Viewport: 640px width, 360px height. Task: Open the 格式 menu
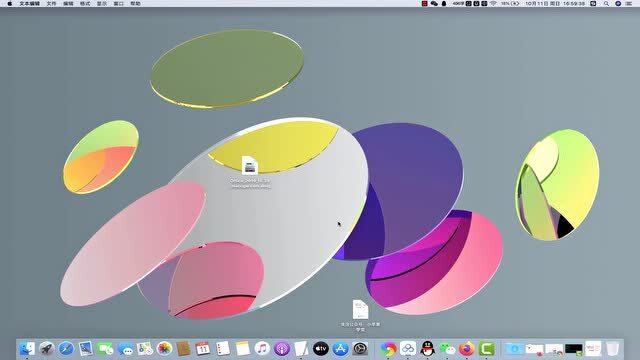[x=85, y=3]
